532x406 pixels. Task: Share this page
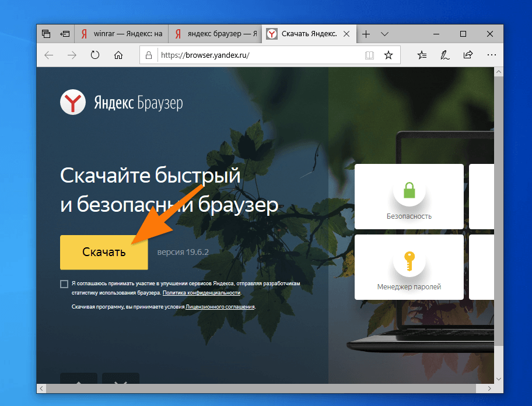468,55
